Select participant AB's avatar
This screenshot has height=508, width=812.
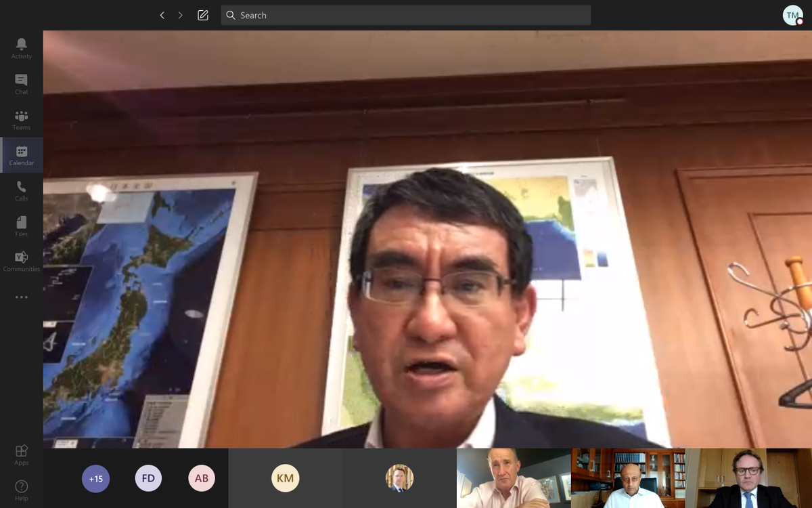[x=201, y=478]
